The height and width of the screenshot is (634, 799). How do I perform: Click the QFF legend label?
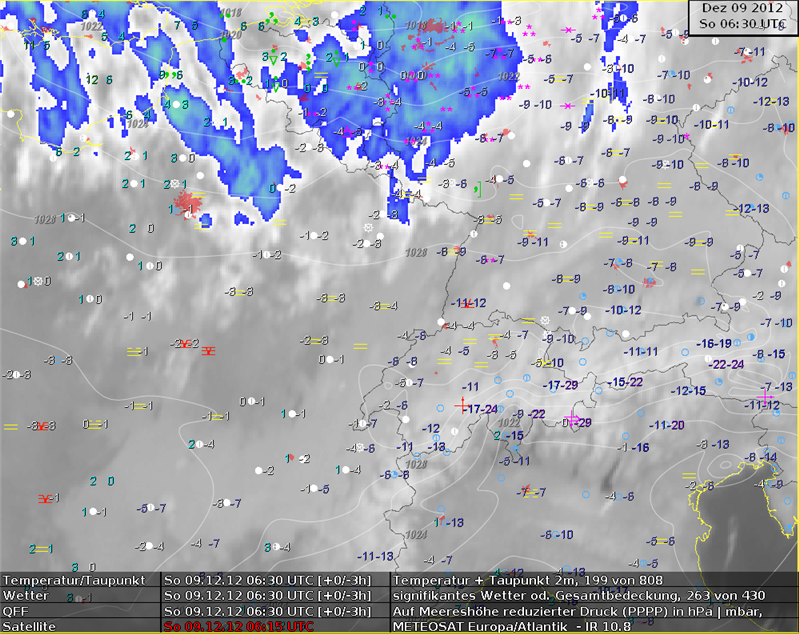point(17,611)
